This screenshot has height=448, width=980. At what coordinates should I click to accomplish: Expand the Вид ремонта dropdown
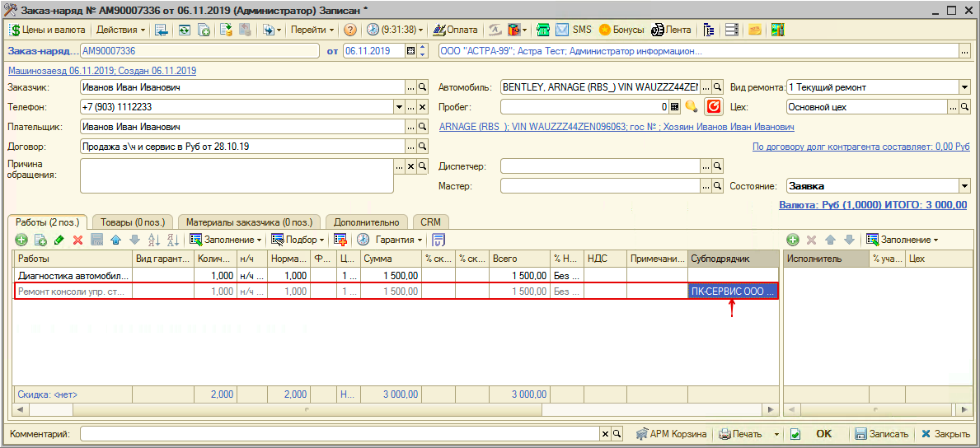(964, 87)
